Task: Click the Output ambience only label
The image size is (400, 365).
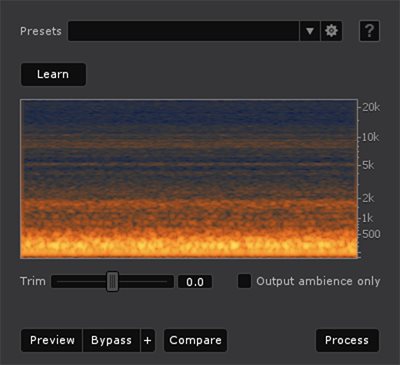Action: 318,281
